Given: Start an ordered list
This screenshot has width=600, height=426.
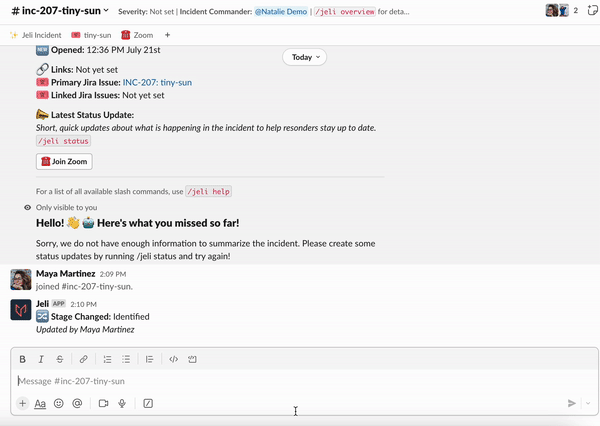Looking at the screenshot, I should pyautogui.click(x=108, y=359).
